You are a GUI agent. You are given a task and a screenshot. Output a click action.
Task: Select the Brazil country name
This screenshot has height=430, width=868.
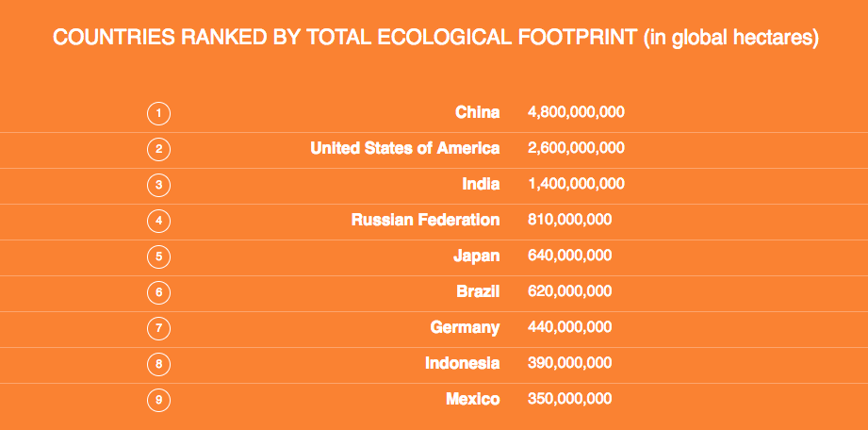pos(476,292)
